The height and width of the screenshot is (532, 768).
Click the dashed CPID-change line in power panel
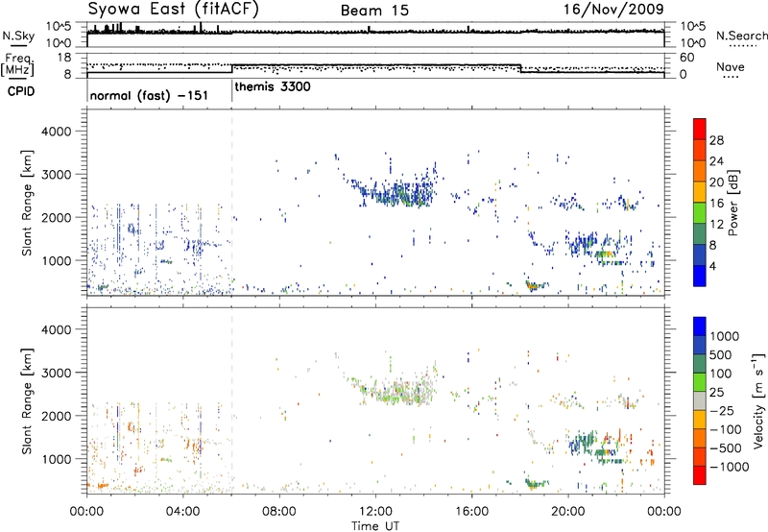tap(231, 203)
